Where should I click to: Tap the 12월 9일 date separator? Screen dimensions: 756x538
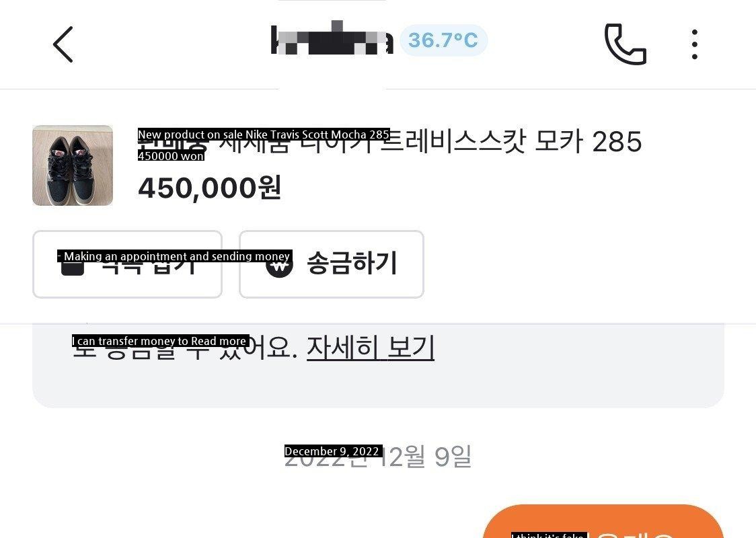click(377, 456)
